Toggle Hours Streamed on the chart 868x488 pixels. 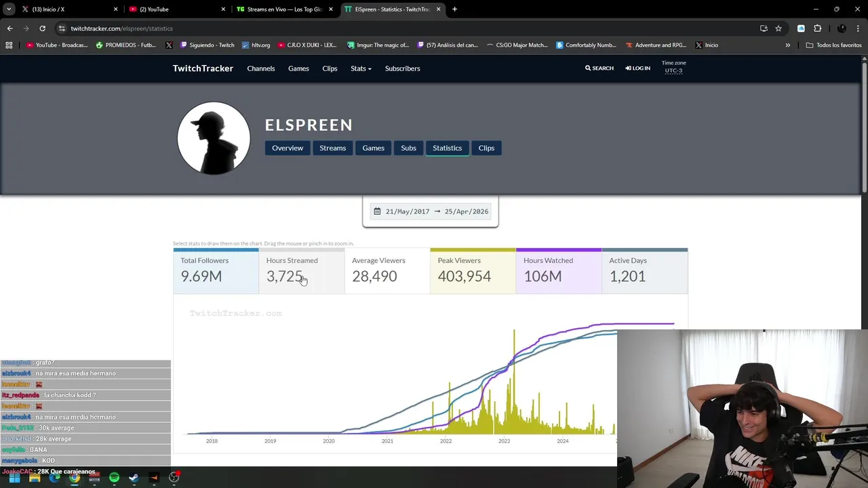coord(302,271)
